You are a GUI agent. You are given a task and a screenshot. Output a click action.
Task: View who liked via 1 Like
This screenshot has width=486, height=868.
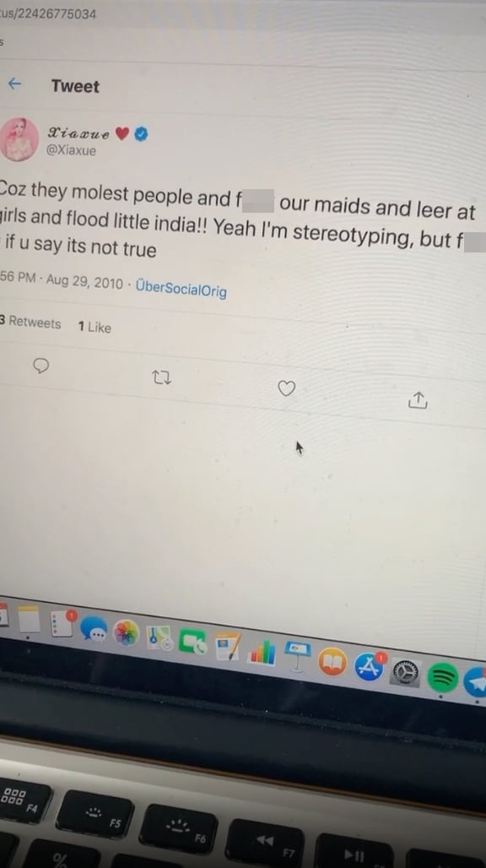tap(94, 327)
